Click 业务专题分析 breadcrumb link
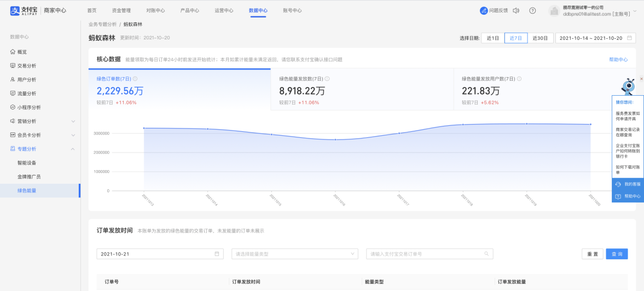644x291 pixels. pos(103,24)
